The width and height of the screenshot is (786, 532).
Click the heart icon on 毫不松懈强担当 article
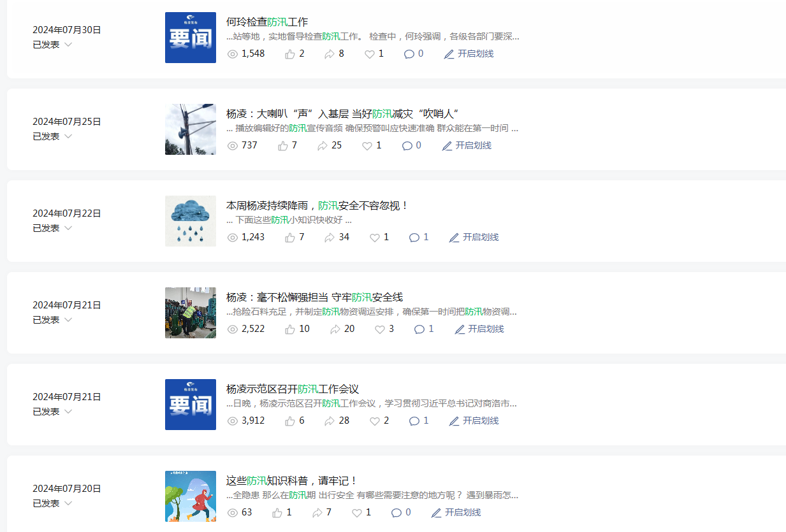pos(380,329)
